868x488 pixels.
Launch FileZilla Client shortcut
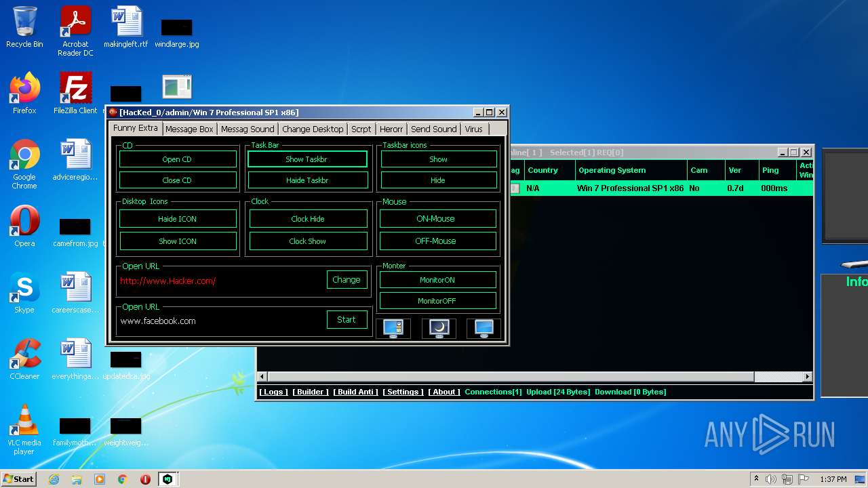point(75,94)
